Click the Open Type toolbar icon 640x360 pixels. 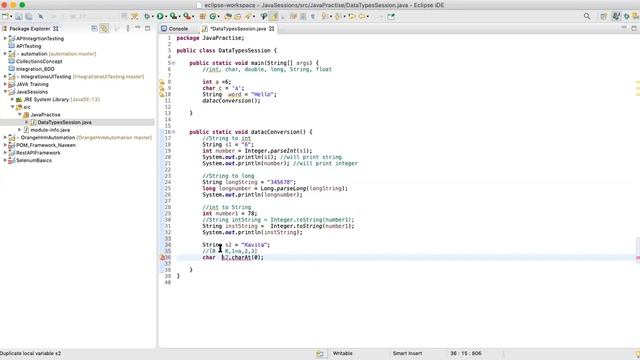click(228, 16)
